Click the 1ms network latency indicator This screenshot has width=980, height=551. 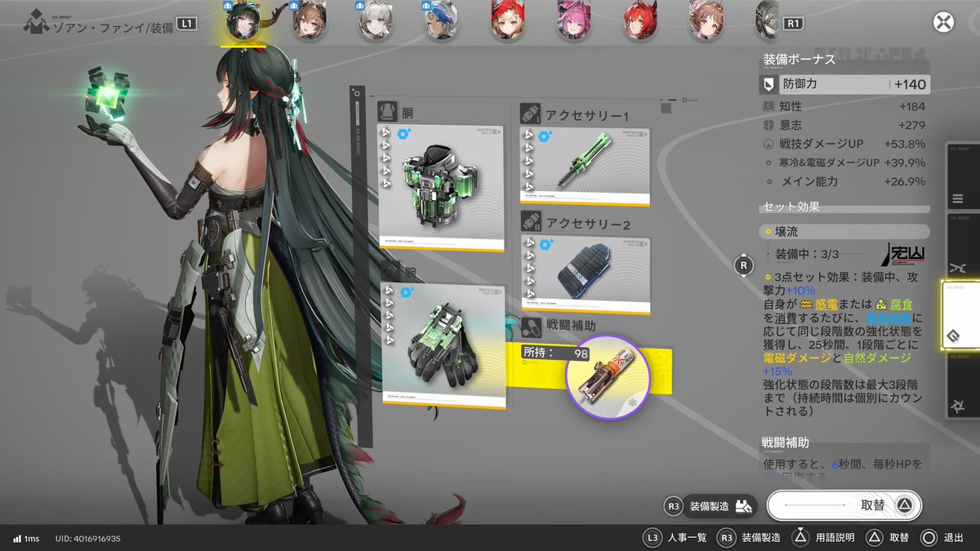[26, 539]
